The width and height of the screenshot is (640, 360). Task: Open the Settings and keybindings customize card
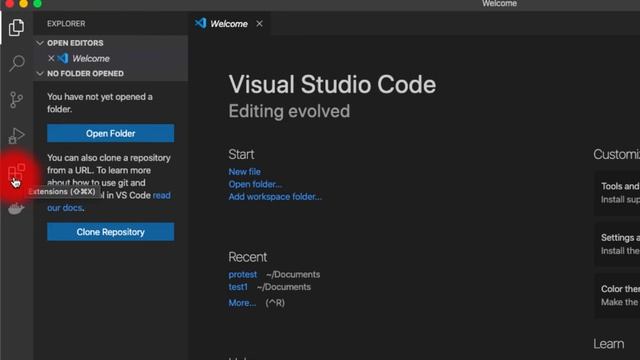(x=617, y=244)
